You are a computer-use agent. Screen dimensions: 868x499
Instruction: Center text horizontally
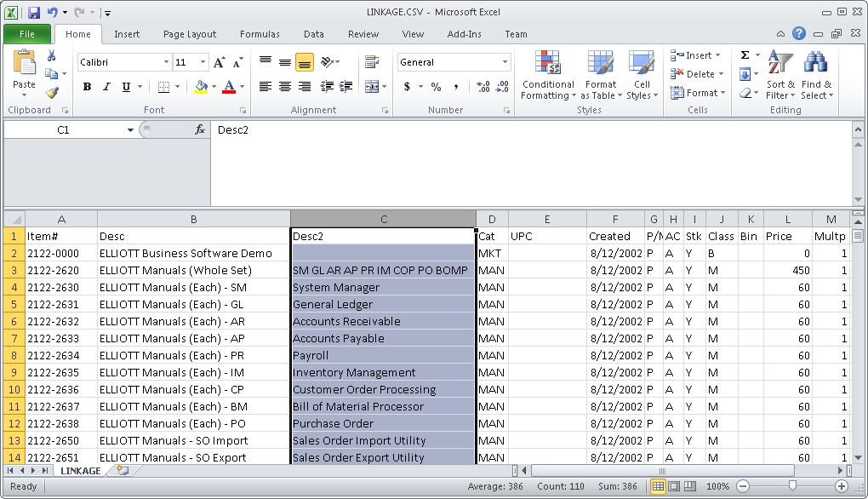click(x=285, y=86)
